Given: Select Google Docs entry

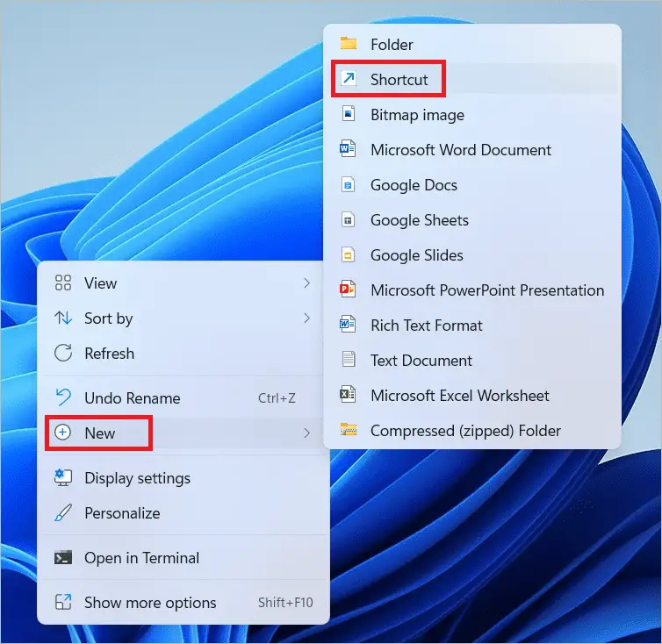Looking at the screenshot, I should [x=472, y=184].
